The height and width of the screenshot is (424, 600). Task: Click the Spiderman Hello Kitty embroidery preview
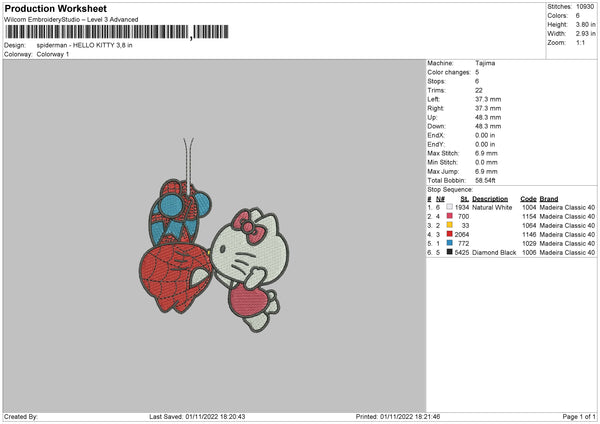point(214,235)
